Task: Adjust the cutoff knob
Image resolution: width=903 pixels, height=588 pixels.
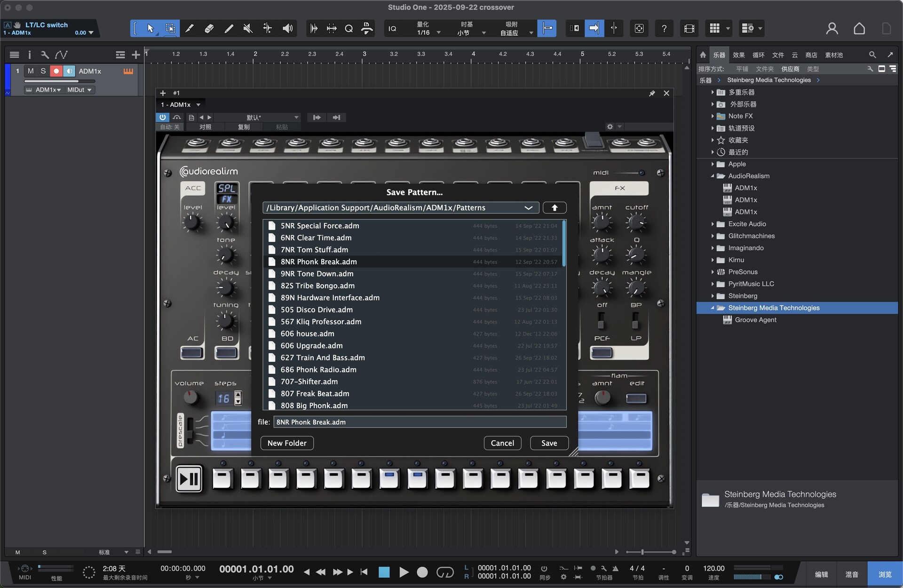Action: click(636, 222)
